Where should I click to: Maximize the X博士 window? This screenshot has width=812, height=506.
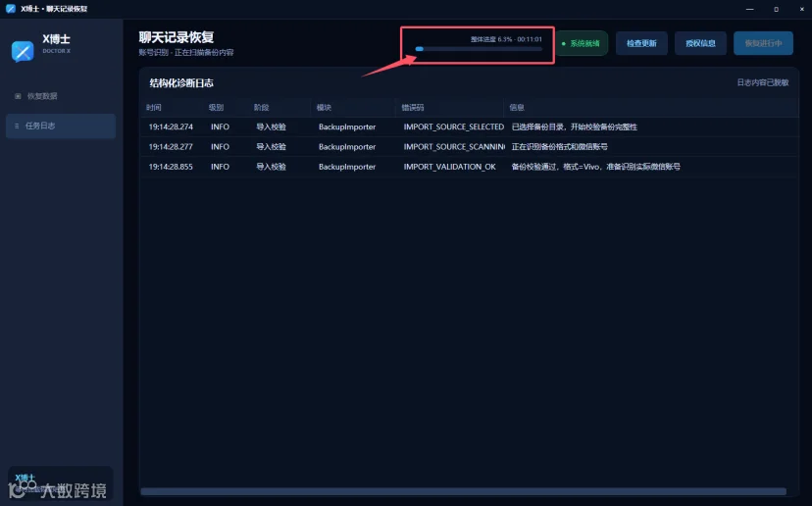776,9
